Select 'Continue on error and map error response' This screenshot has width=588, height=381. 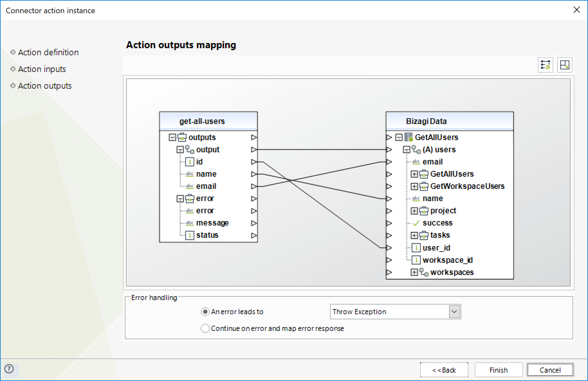[x=205, y=328]
